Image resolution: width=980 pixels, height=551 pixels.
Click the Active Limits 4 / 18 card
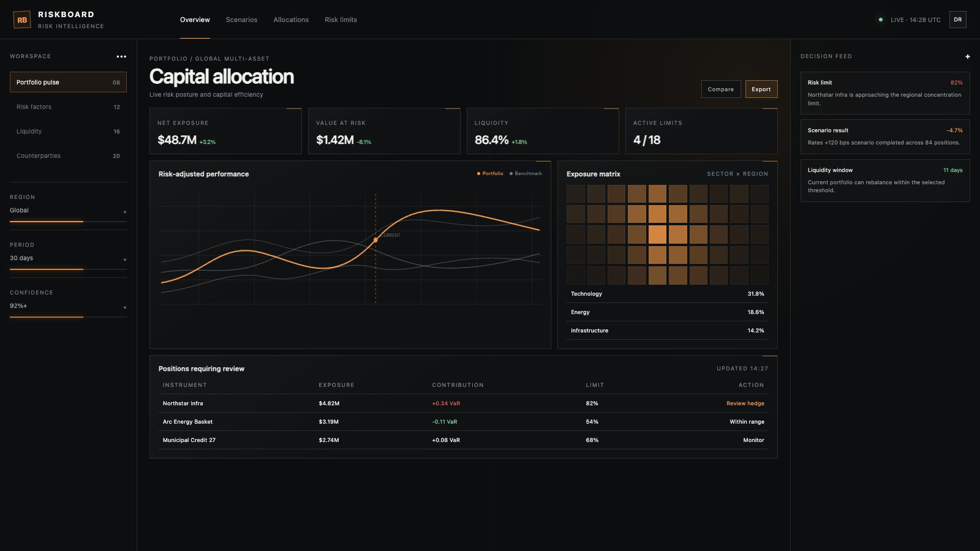[x=701, y=131]
